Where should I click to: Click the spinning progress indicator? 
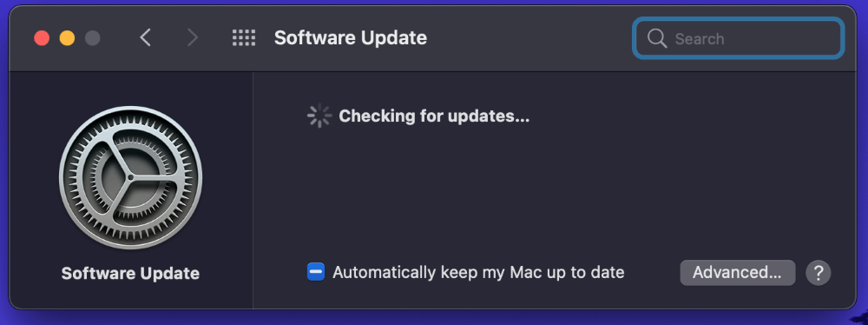click(x=319, y=116)
